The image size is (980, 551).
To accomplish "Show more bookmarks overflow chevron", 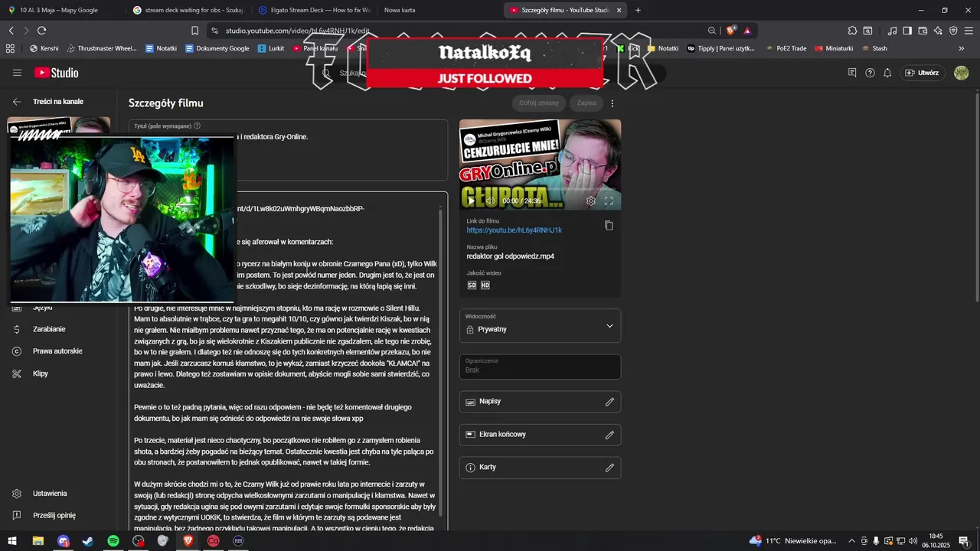I will pos(962,48).
